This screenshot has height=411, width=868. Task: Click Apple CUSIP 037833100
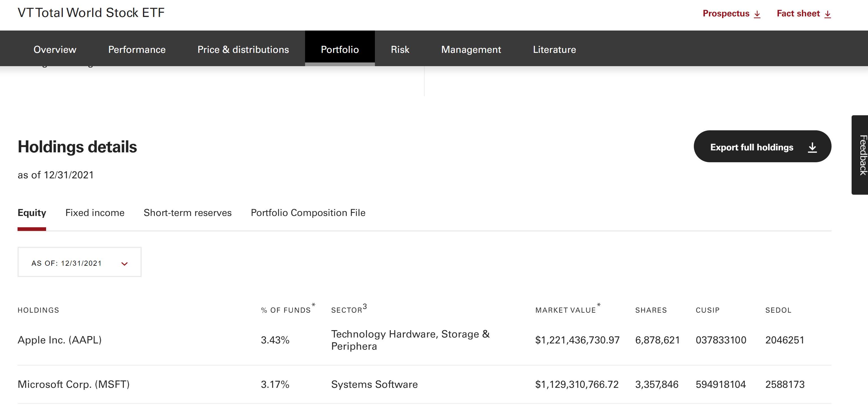click(x=721, y=340)
